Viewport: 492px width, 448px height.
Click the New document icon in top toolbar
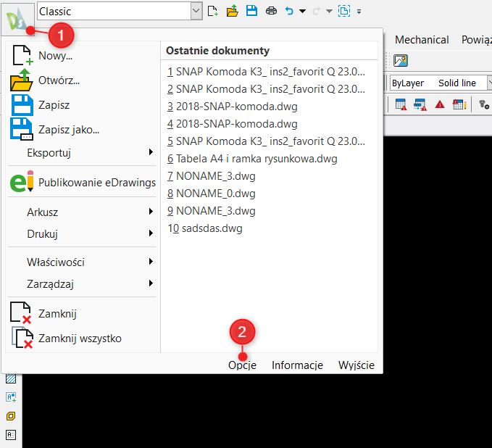(x=213, y=11)
